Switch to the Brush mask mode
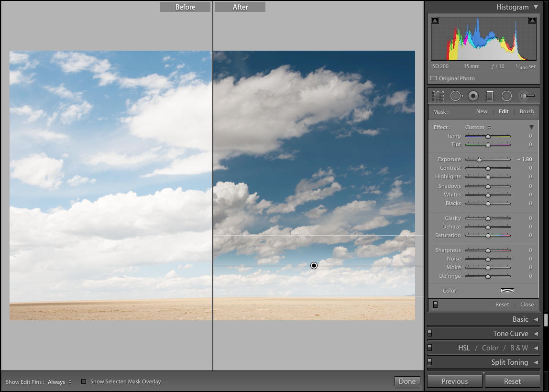This screenshot has height=392, width=549. click(526, 111)
